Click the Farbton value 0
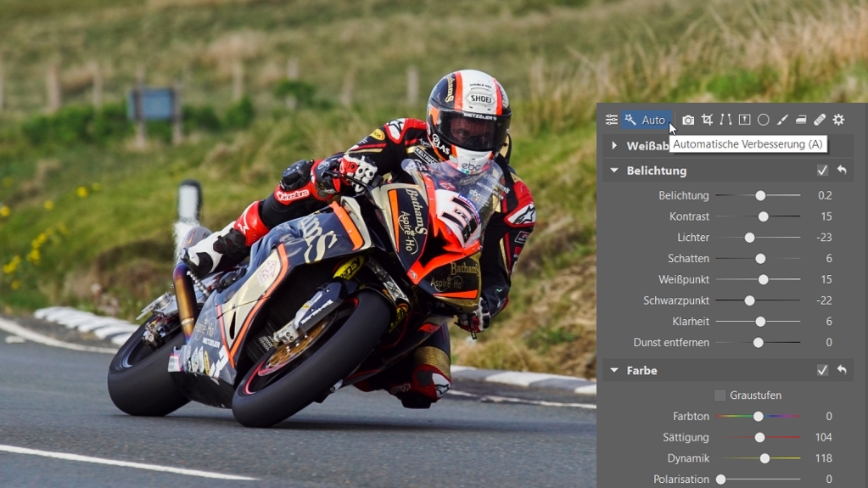 tap(829, 417)
